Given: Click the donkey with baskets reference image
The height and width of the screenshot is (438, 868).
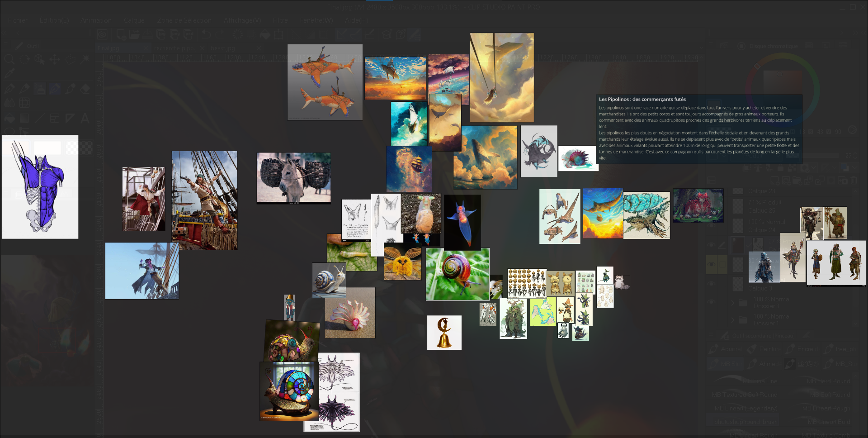Looking at the screenshot, I should (293, 178).
